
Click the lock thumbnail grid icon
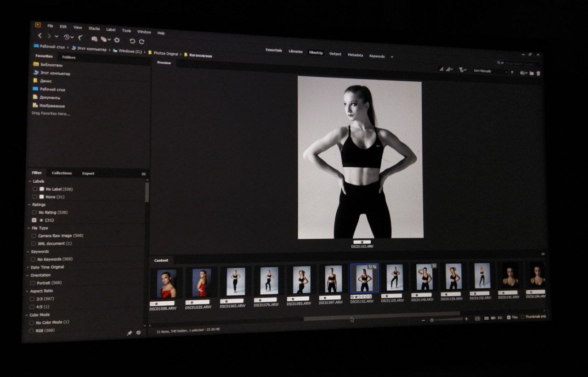coord(477,318)
